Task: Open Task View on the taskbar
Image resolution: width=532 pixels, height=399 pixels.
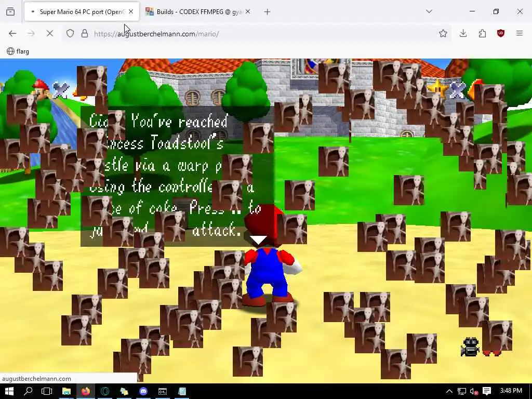Action: 47,391
